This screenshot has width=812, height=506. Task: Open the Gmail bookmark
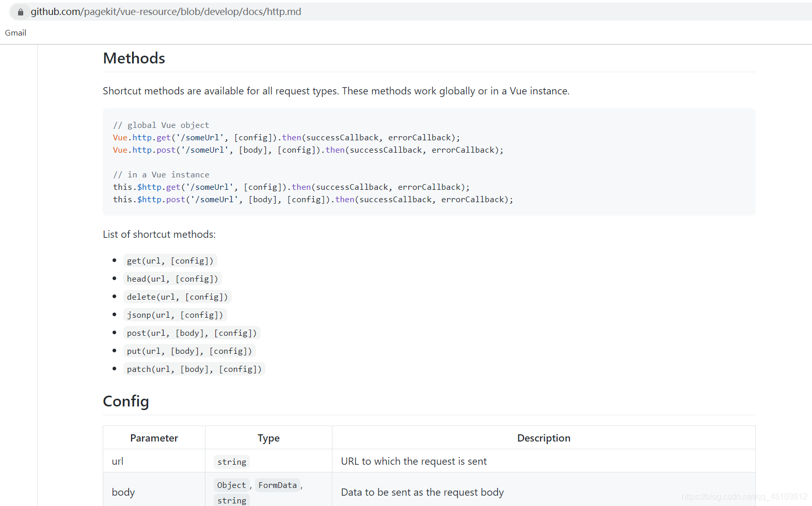tap(15, 33)
